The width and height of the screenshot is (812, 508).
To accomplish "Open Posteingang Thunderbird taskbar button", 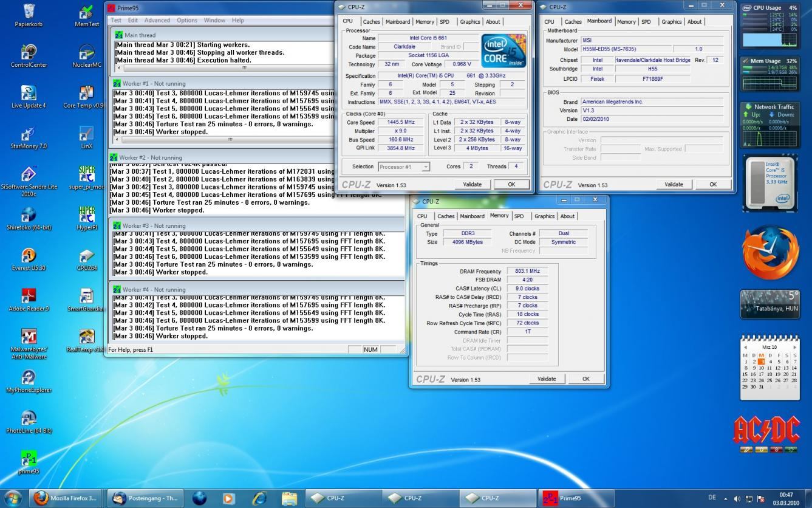I will (146, 498).
